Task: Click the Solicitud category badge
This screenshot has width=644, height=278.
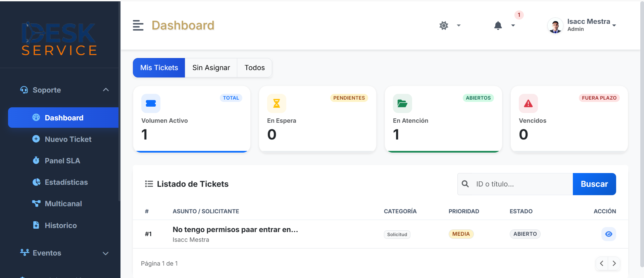Action: (x=397, y=234)
